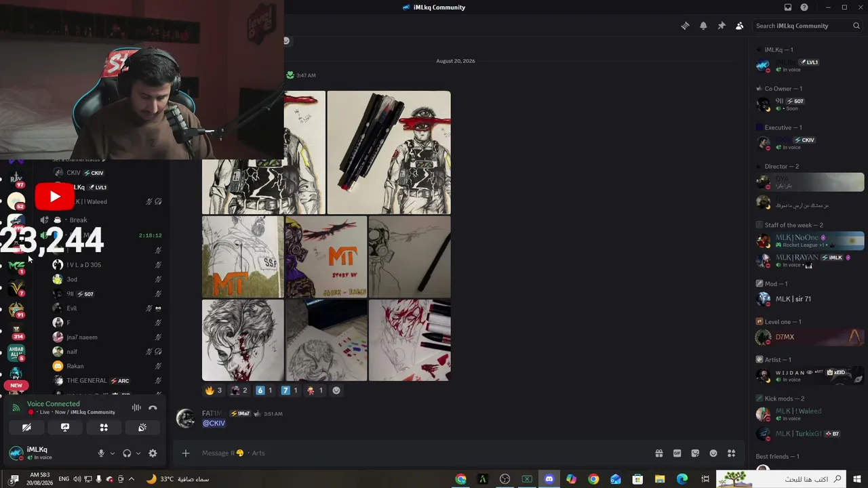Screen dimensions: 868x488
Task: Toggle the number 7 reaction
Action: [x=290, y=390]
